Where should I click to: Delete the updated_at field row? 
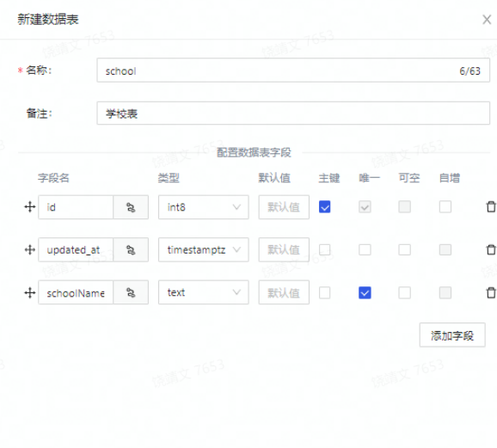pyautogui.click(x=491, y=249)
